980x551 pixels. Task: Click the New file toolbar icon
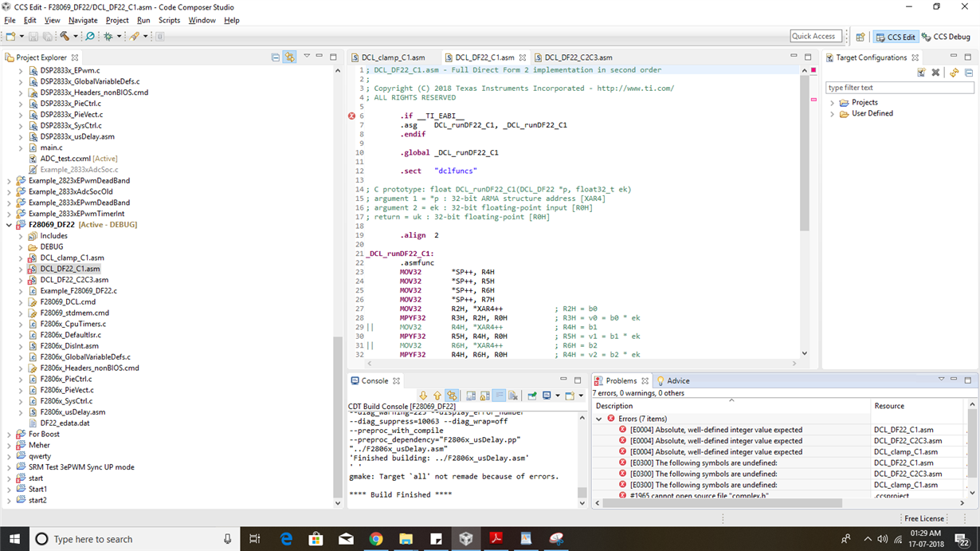point(10,36)
